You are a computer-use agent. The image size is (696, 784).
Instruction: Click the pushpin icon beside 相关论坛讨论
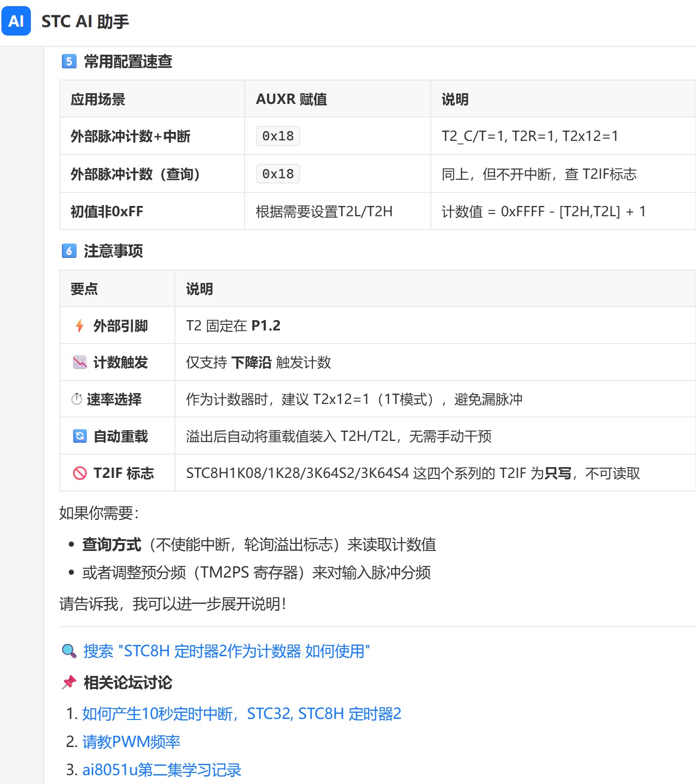pos(69,682)
